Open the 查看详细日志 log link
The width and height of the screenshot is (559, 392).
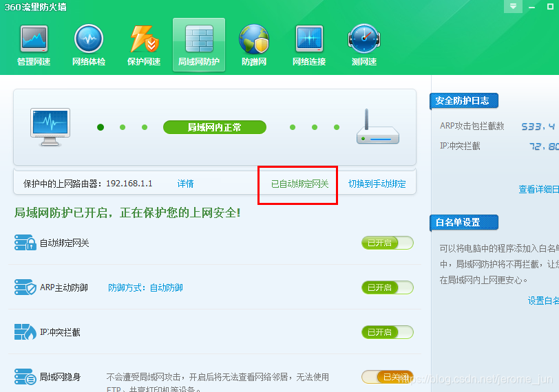[538, 189]
